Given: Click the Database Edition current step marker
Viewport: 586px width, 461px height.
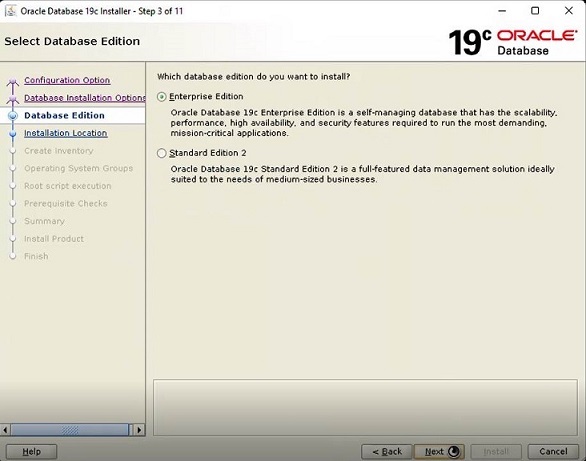Looking at the screenshot, I should (x=13, y=116).
